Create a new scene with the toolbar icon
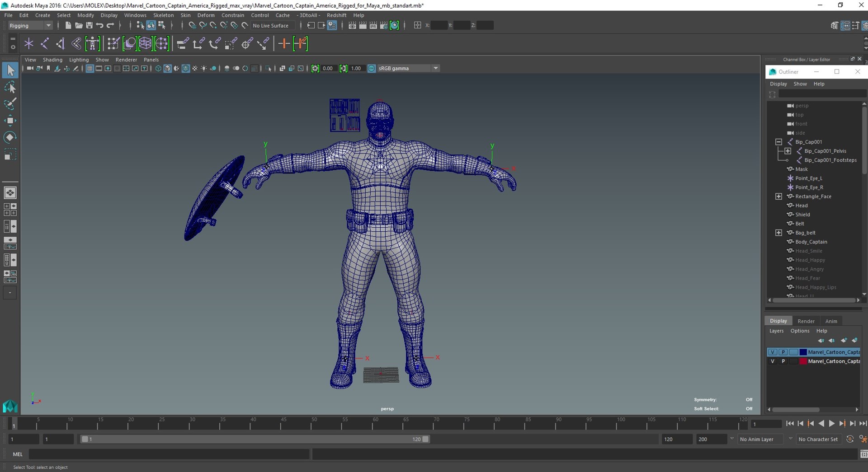This screenshot has width=868, height=472. 68,25
